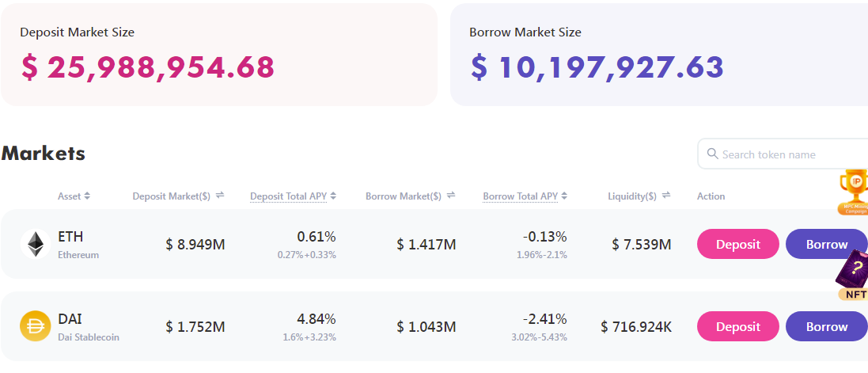Sort by Deposit Total APY arrows
The image size is (868, 373).
(332, 196)
